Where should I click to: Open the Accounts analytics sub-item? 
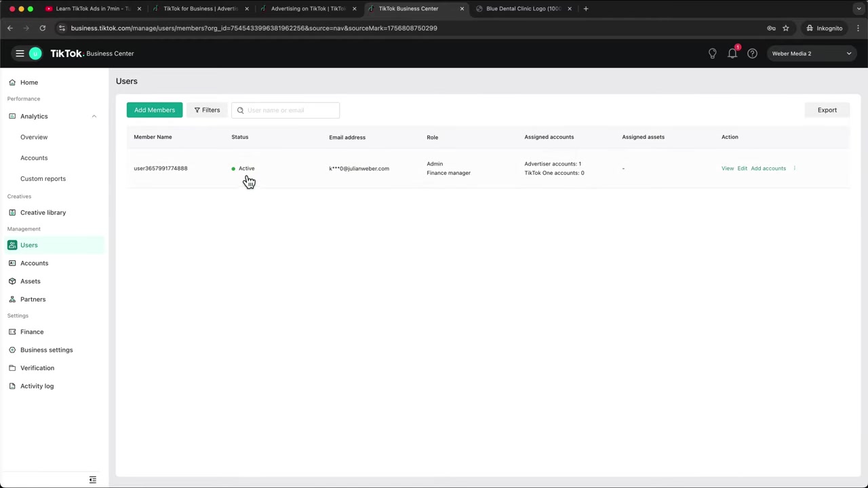(34, 158)
